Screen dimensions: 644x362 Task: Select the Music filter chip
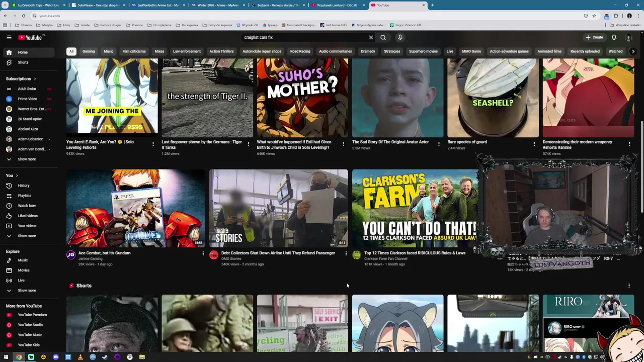[x=109, y=51]
